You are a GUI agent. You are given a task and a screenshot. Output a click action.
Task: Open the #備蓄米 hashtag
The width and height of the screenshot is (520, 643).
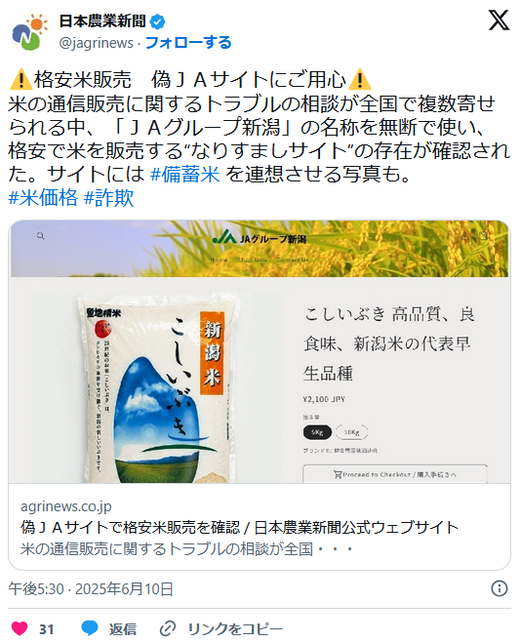(185, 174)
